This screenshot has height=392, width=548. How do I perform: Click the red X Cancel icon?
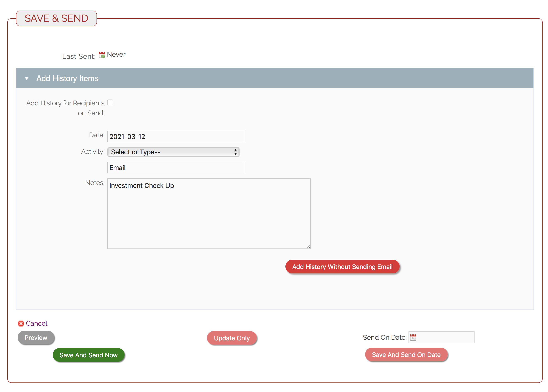[21, 323]
